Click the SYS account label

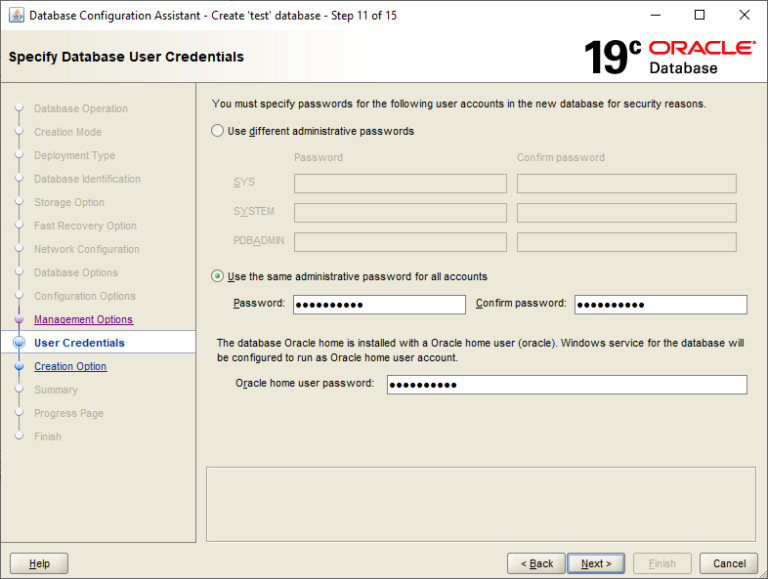[244, 182]
